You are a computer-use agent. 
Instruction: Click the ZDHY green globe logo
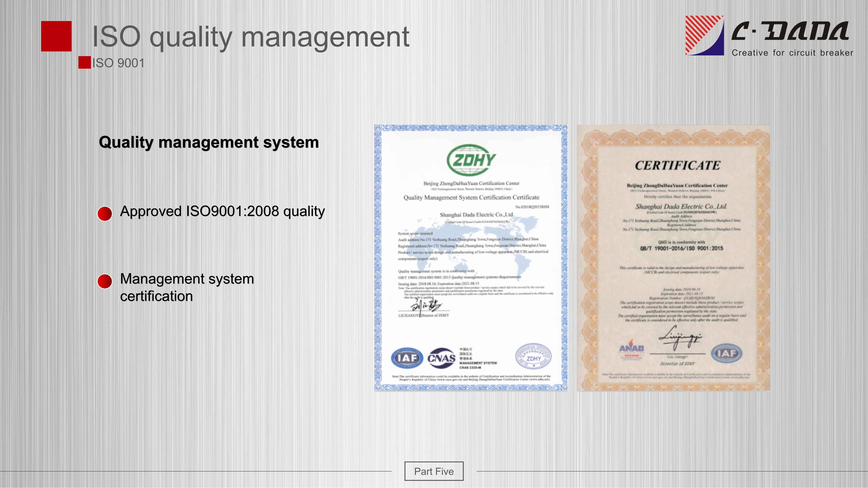pyautogui.click(x=471, y=160)
